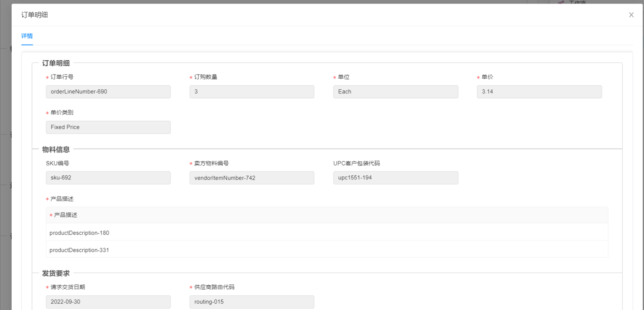This screenshot has height=310, width=644.
Task: Select the 单位 field showing Each
Action: (x=396, y=92)
